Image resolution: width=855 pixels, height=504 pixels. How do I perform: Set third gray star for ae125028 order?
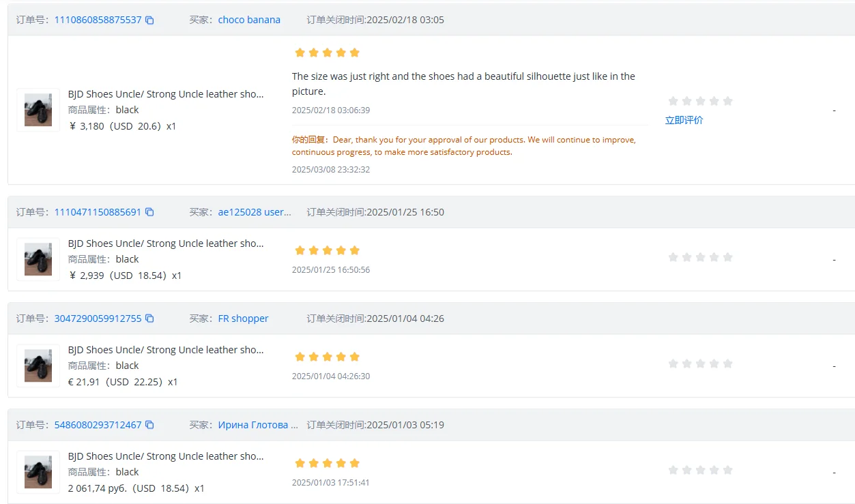tap(700, 257)
